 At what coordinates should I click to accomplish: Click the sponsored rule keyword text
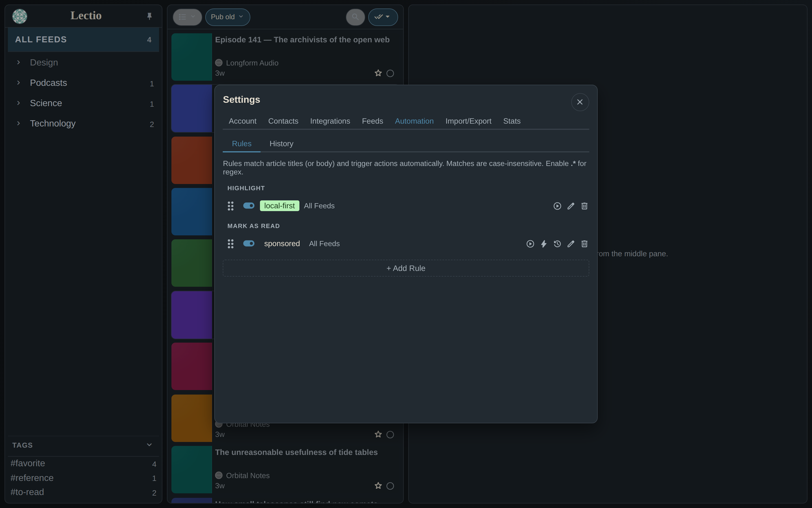282,244
